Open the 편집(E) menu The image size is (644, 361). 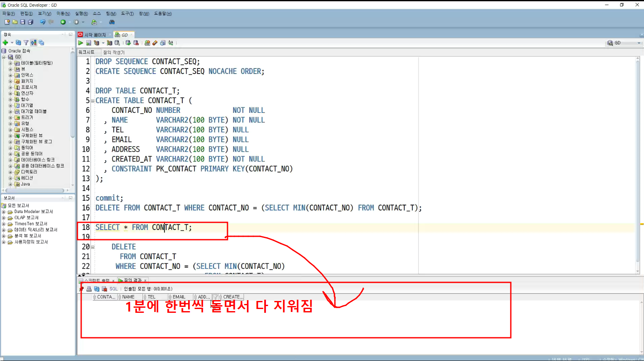[x=26, y=14]
